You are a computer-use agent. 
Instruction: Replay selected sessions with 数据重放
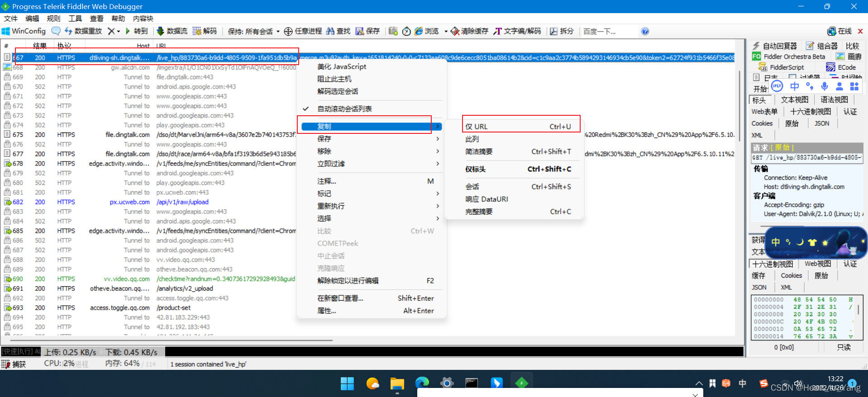click(83, 31)
